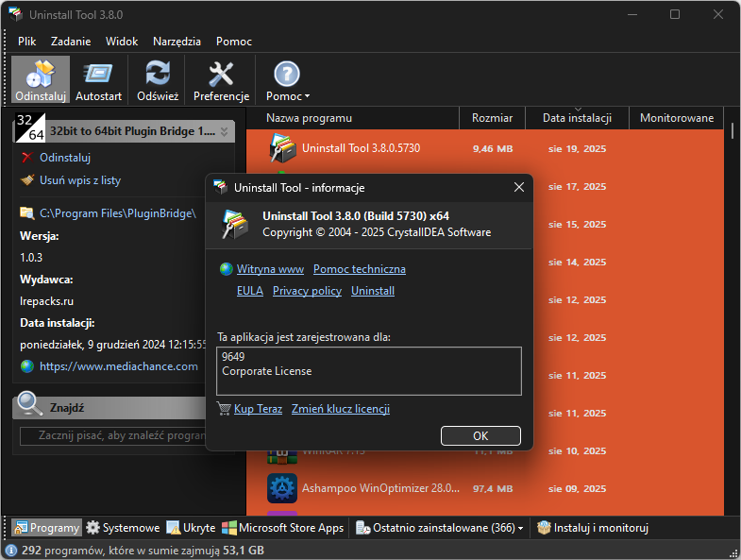Click the registered license text box
Viewport: 741px width, 560px height.
pos(369,371)
